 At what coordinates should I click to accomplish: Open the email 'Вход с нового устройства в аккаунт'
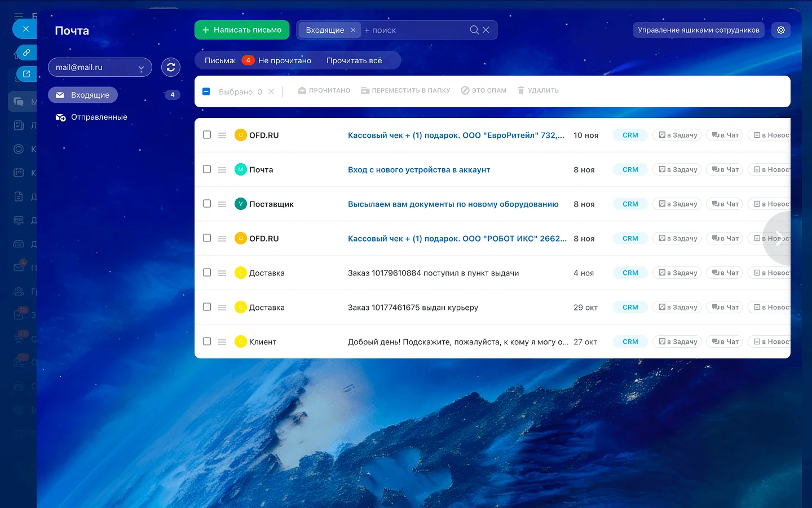pos(419,170)
